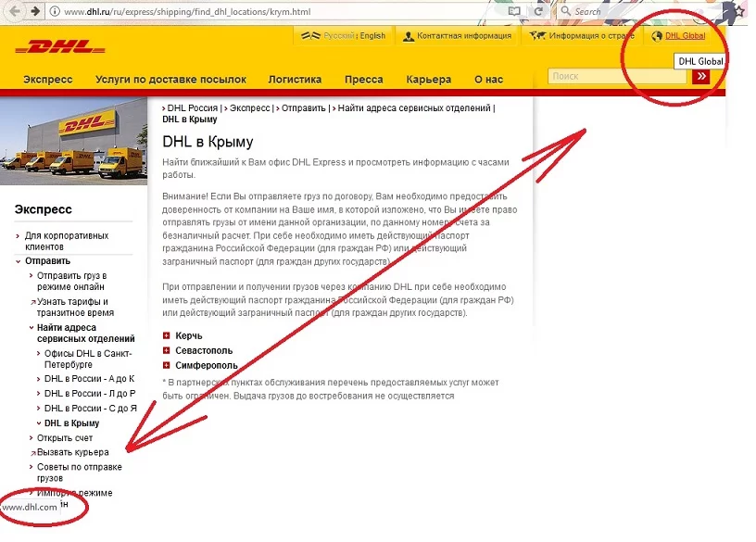The width and height of the screenshot is (756, 542).
Task: Reload the page with refresh icon
Action: pyautogui.click(x=538, y=11)
